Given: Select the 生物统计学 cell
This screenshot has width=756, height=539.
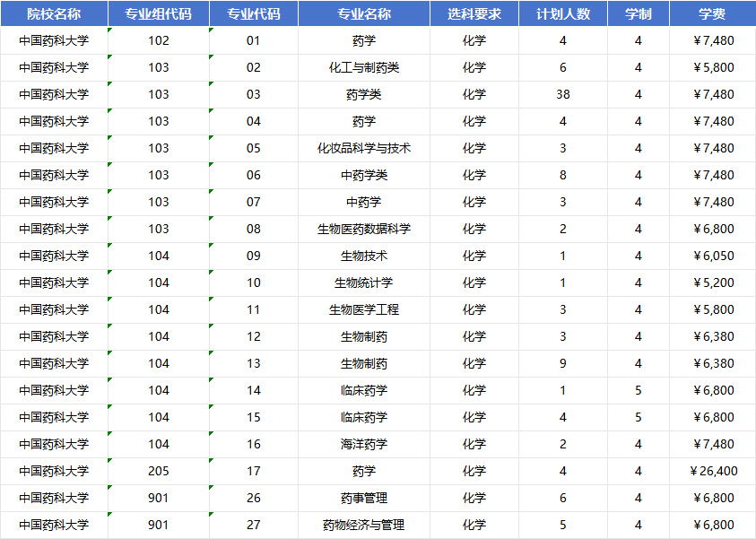Looking at the screenshot, I should [364, 283].
